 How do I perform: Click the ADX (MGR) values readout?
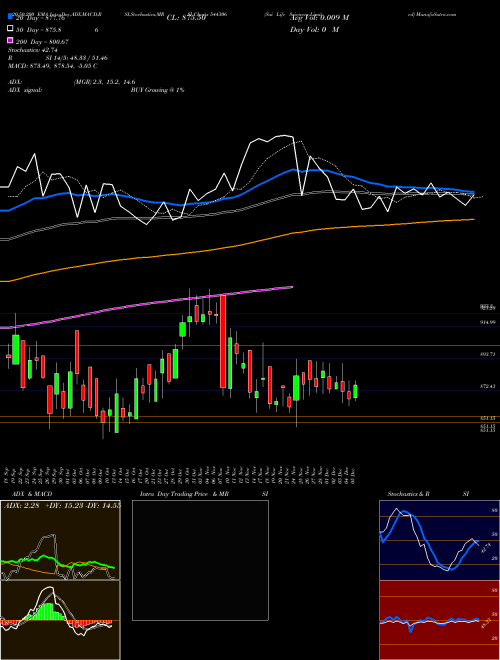point(104,82)
